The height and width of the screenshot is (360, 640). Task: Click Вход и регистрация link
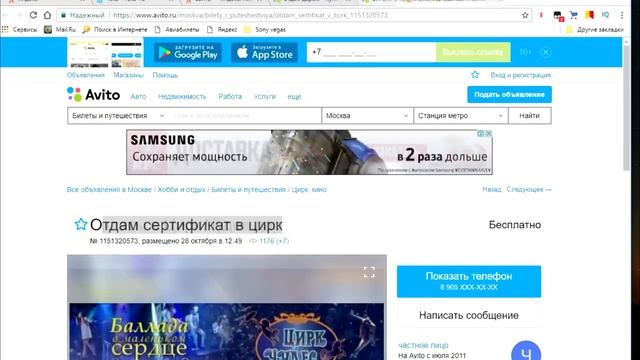point(520,75)
